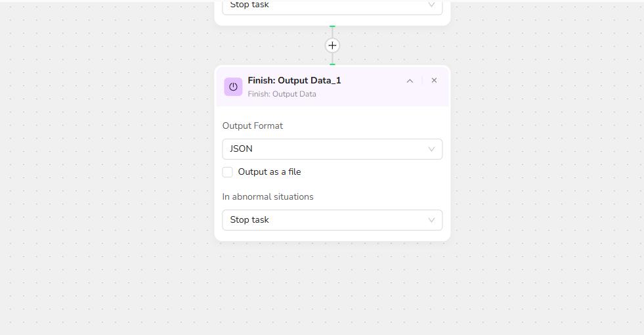Click the green connector dot under upper node
Image resolution: width=644 pixels, height=335 pixels.
(x=332, y=26)
